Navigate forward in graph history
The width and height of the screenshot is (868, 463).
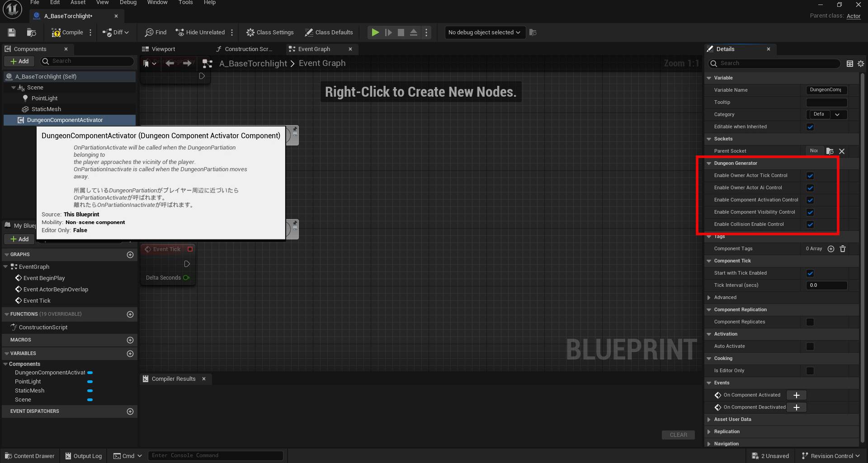187,64
